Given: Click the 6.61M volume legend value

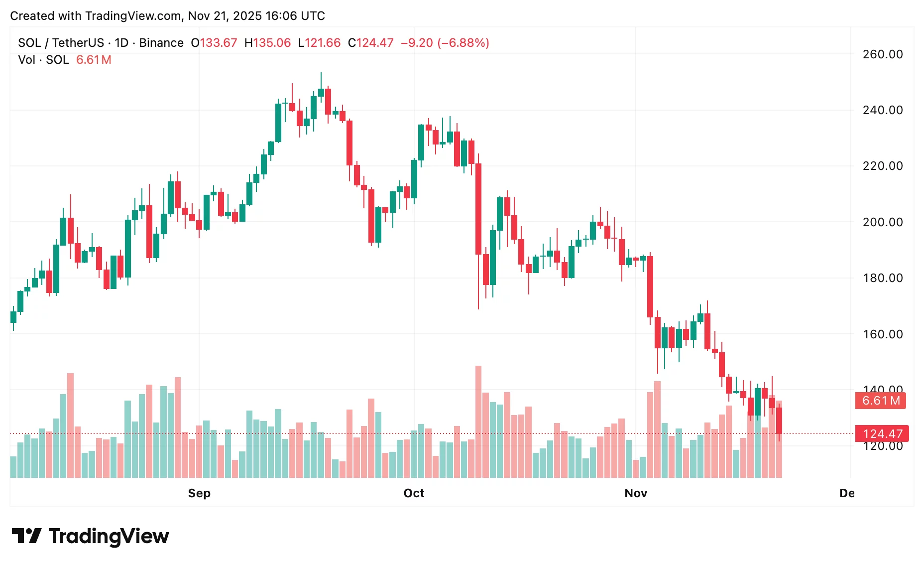Looking at the screenshot, I should [94, 60].
